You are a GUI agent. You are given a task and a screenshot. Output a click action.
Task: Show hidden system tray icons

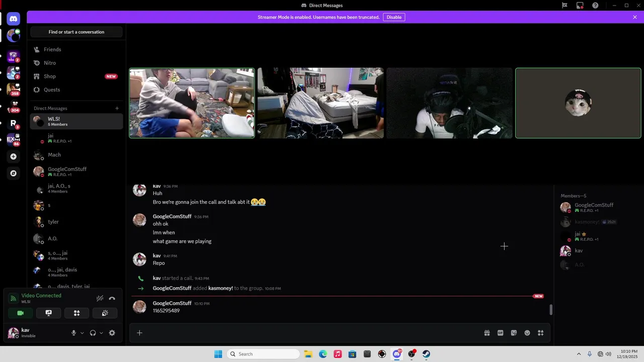(579, 354)
